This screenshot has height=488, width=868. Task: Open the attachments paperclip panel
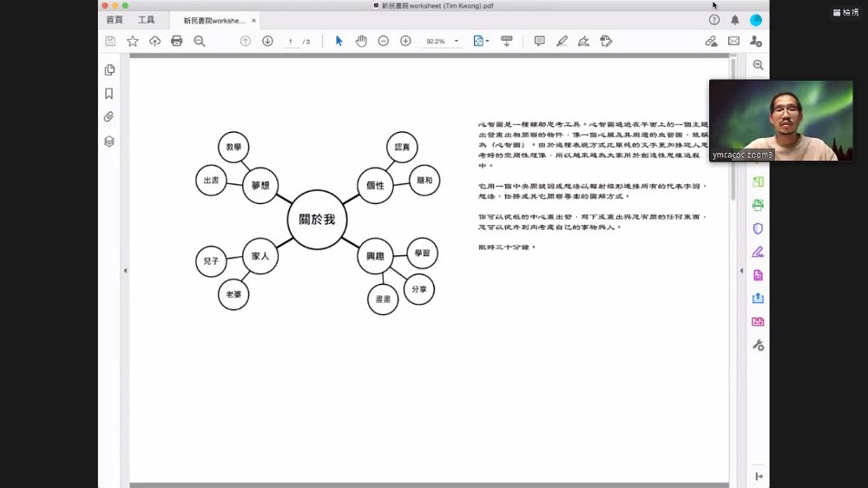[x=109, y=117]
